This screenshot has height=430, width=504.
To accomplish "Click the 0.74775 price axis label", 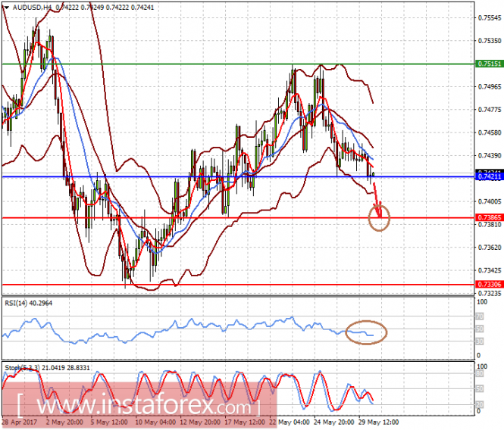I will tap(488, 109).
